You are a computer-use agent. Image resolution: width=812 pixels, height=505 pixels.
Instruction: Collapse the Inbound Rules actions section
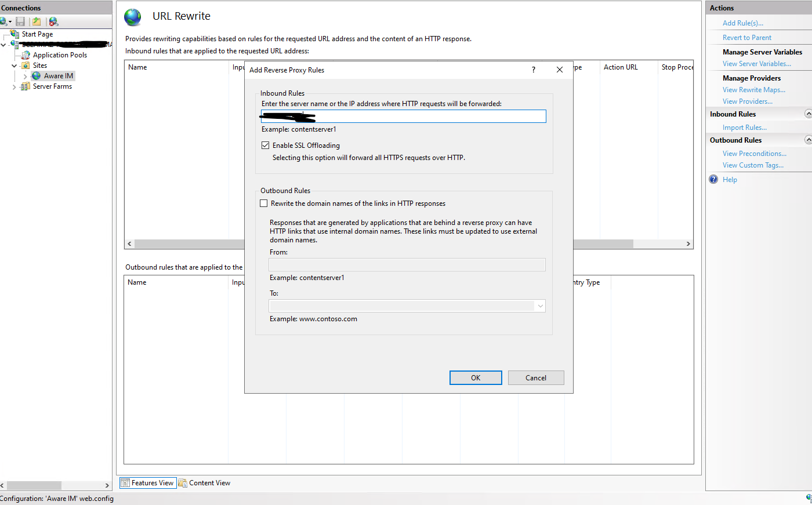[x=808, y=114]
